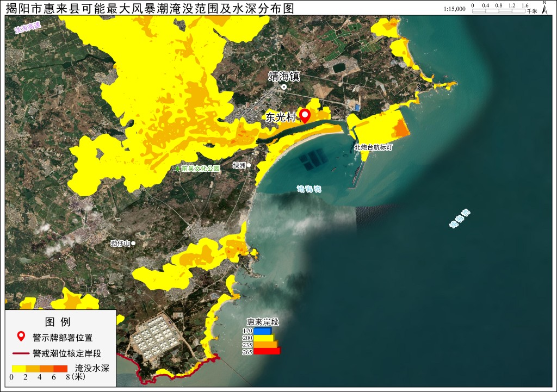
Task: Select the blue 170 bar under 惠来岸段
Action: tap(262, 331)
